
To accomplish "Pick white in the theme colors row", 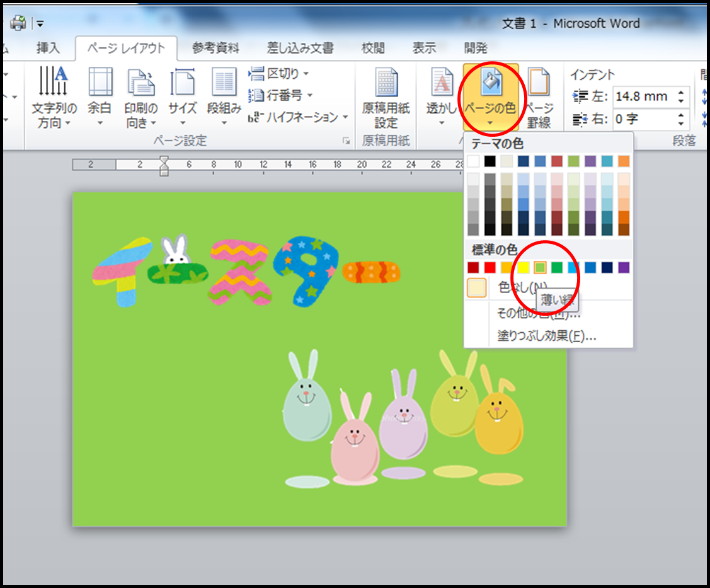I will [x=473, y=161].
